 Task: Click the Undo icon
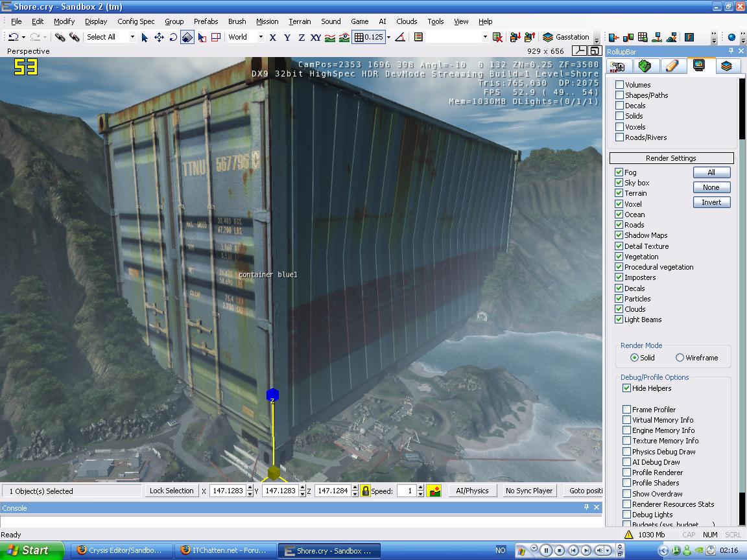[x=14, y=37]
